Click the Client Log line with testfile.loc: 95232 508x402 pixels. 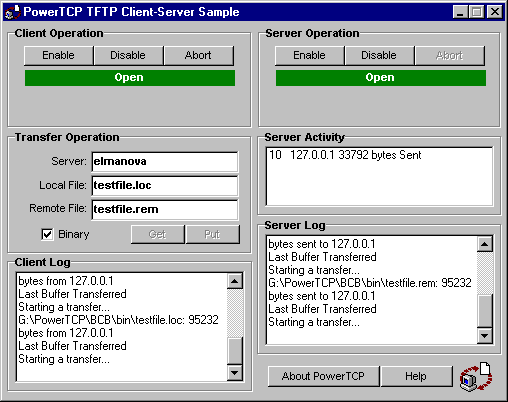pos(118,320)
